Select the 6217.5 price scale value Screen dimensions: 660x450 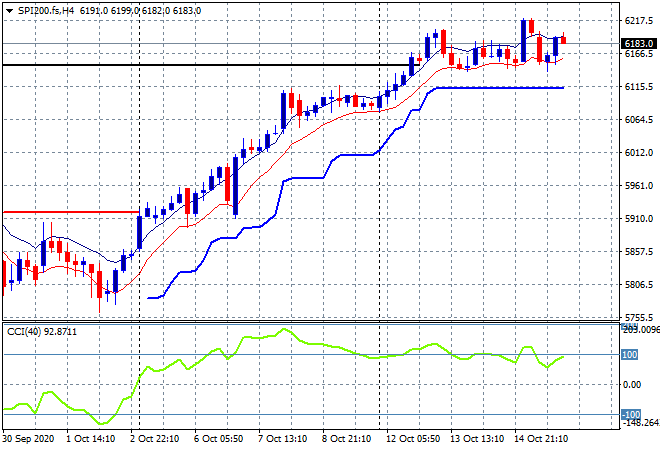click(639, 21)
